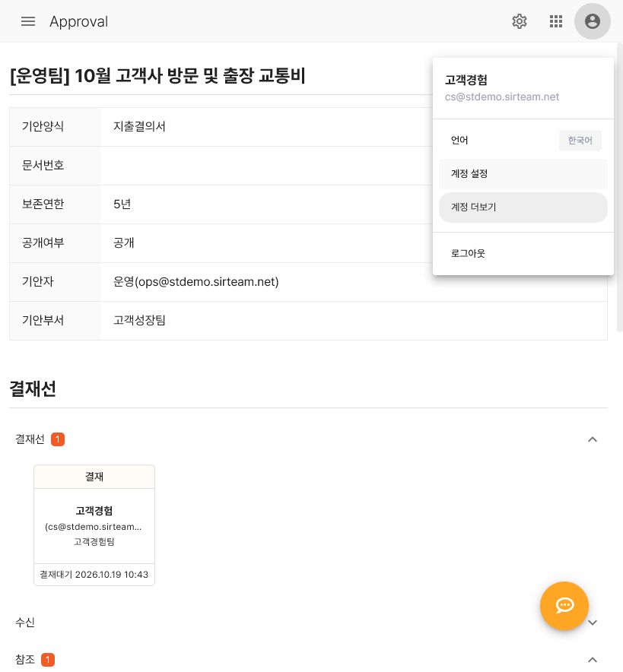This screenshot has height=672, width=623.
Task: Click the 고객경험 name in account menu
Action: [x=466, y=80]
